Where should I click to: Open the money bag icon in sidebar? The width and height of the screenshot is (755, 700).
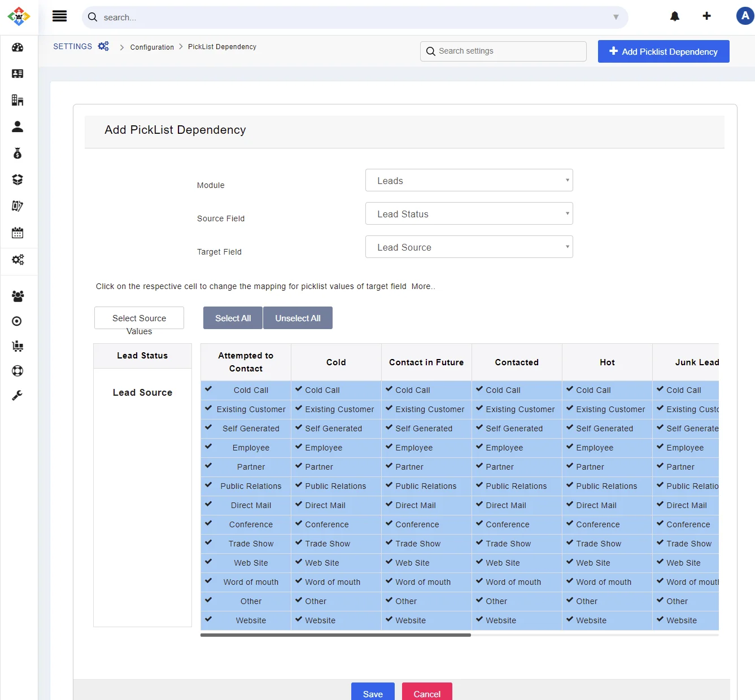click(x=18, y=153)
